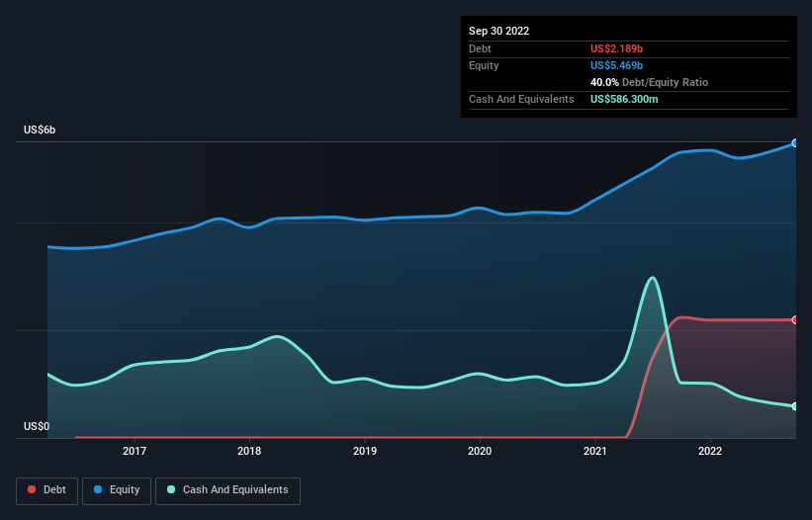Viewport: 812px width, 520px height.
Task: Click the Equity label in the tooltip
Action: [484, 65]
